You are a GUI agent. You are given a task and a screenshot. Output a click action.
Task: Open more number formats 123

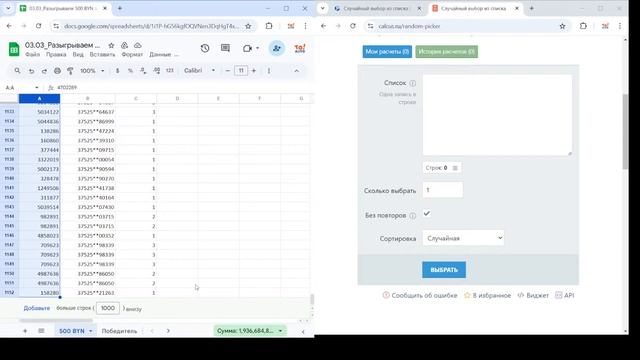tap(170, 71)
